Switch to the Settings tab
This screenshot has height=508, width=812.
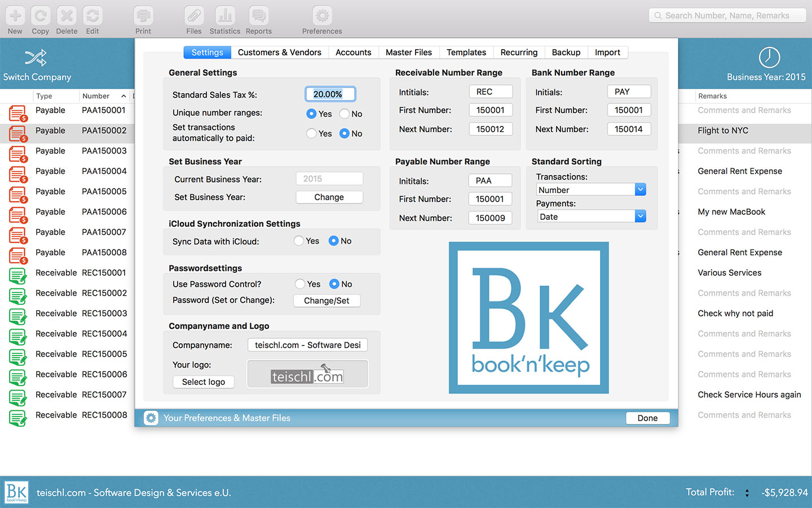click(208, 52)
